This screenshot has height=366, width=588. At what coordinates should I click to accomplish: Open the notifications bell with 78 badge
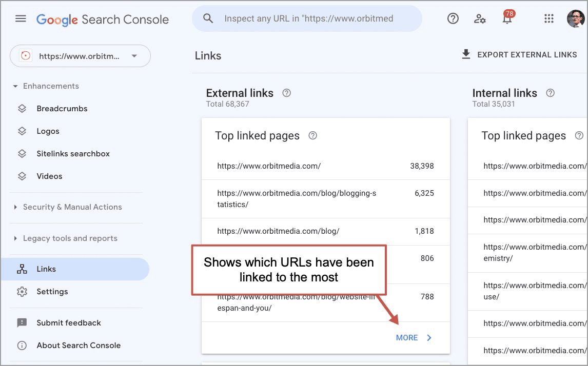(x=507, y=17)
